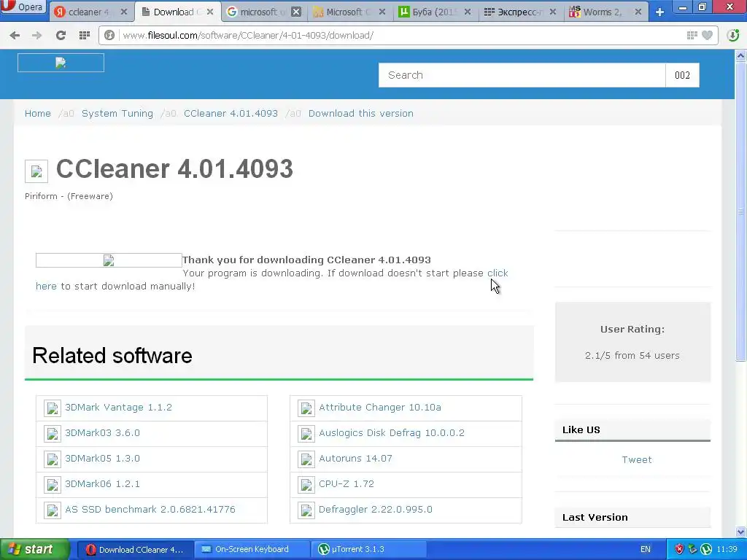Open On-Screen Keyboard from taskbar

(x=252, y=550)
